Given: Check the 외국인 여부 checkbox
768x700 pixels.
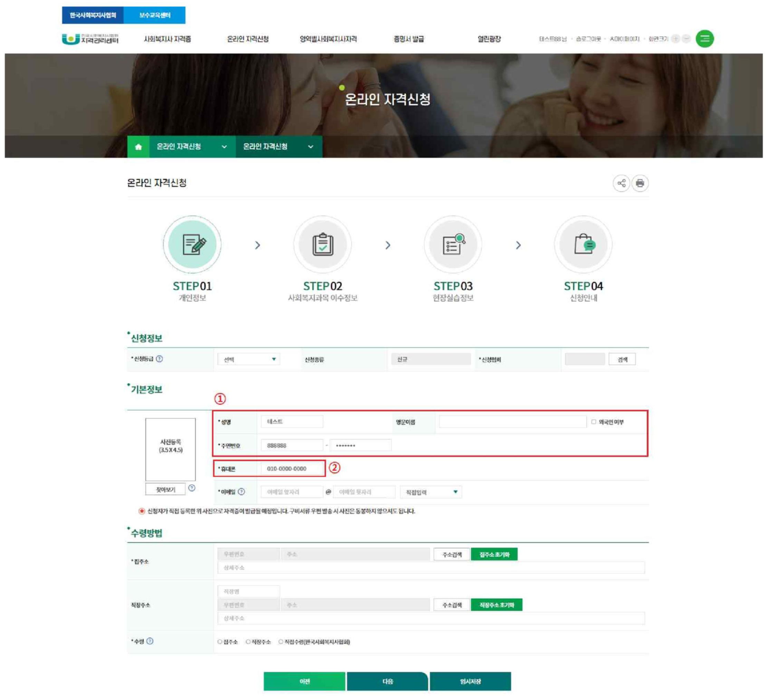Looking at the screenshot, I should point(594,421).
